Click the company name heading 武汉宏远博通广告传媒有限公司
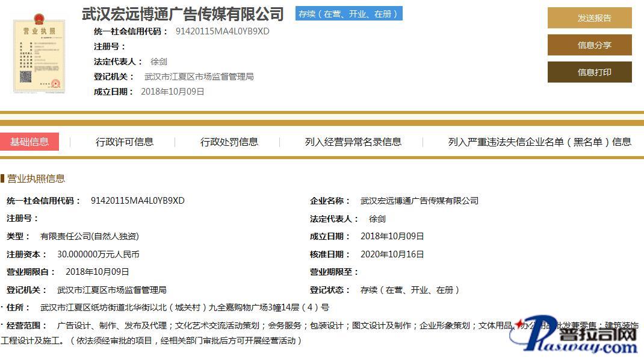The image size is (644, 361). click(x=183, y=14)
